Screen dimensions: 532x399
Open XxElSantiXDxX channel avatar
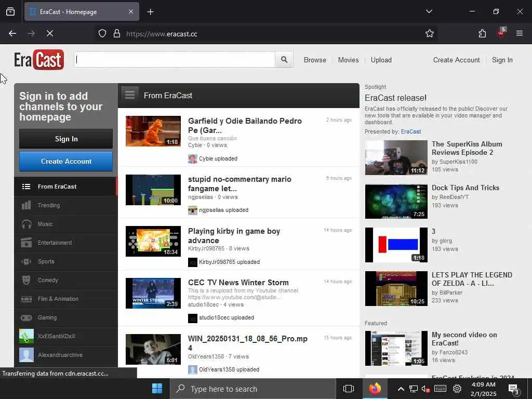point(26,336)
